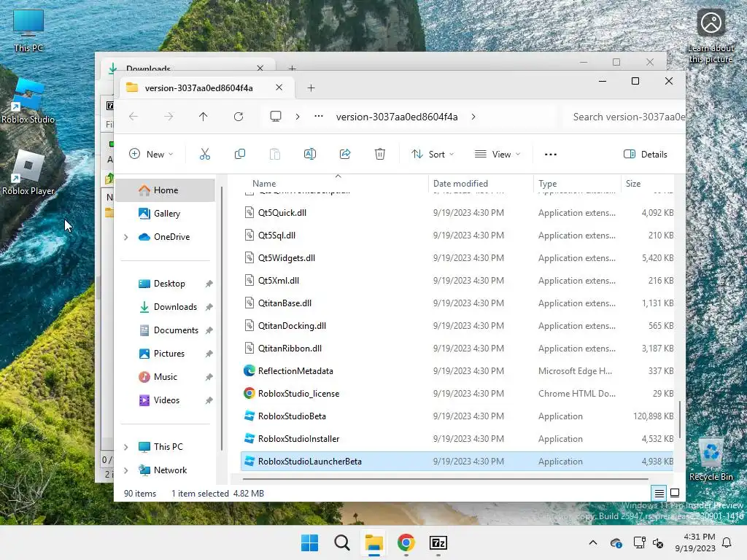
Task: Toggle the Details pane button
Action: click(645, 154)
